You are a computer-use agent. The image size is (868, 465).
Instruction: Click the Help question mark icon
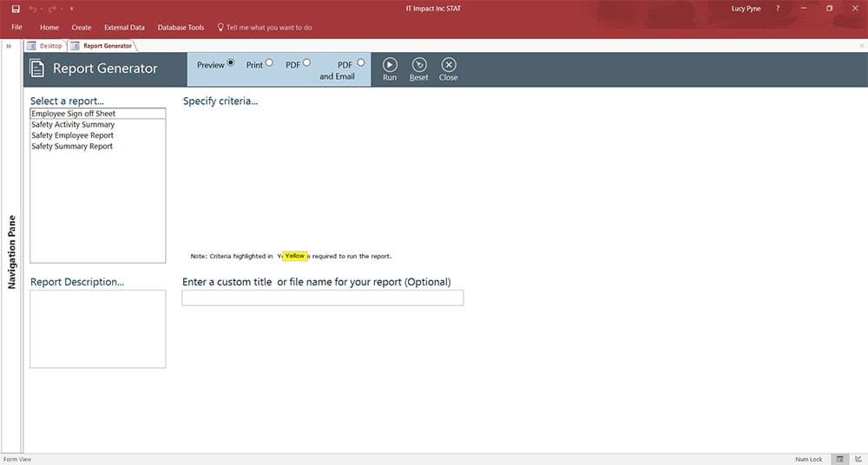coord(777,9)
